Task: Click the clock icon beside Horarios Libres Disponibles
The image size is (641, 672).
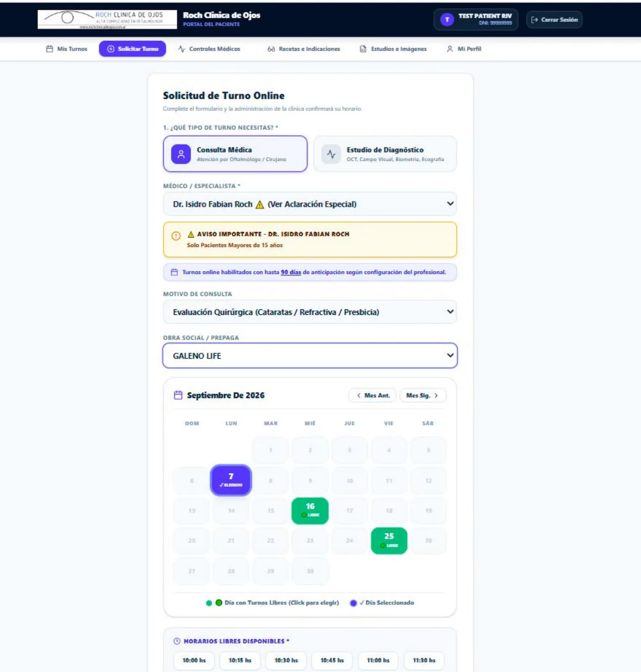Action: 177,641
